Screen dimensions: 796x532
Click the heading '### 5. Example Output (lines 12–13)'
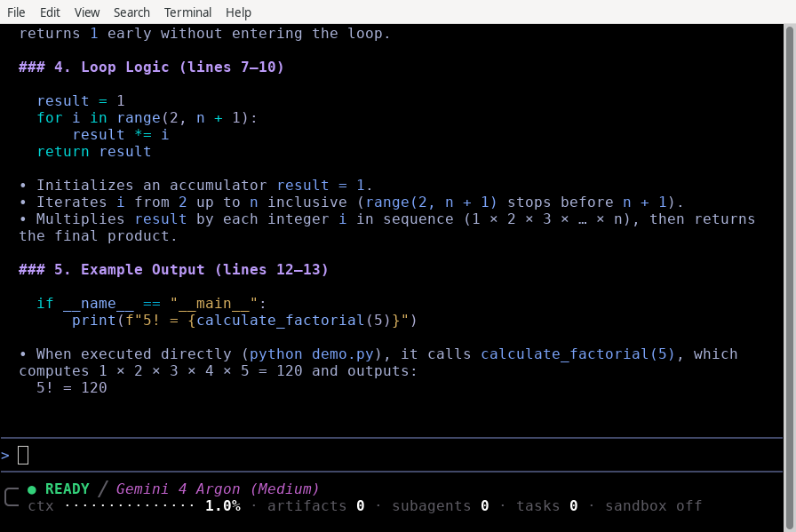click(173, 270)
